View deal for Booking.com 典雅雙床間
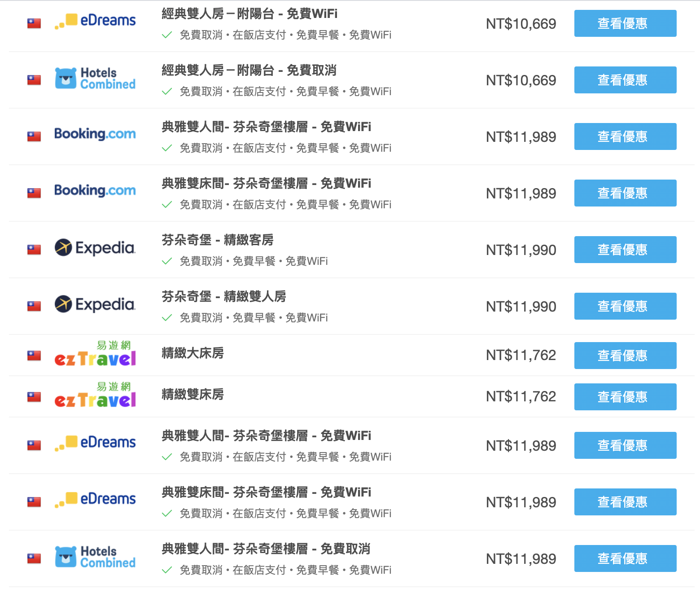 [625, 193]
